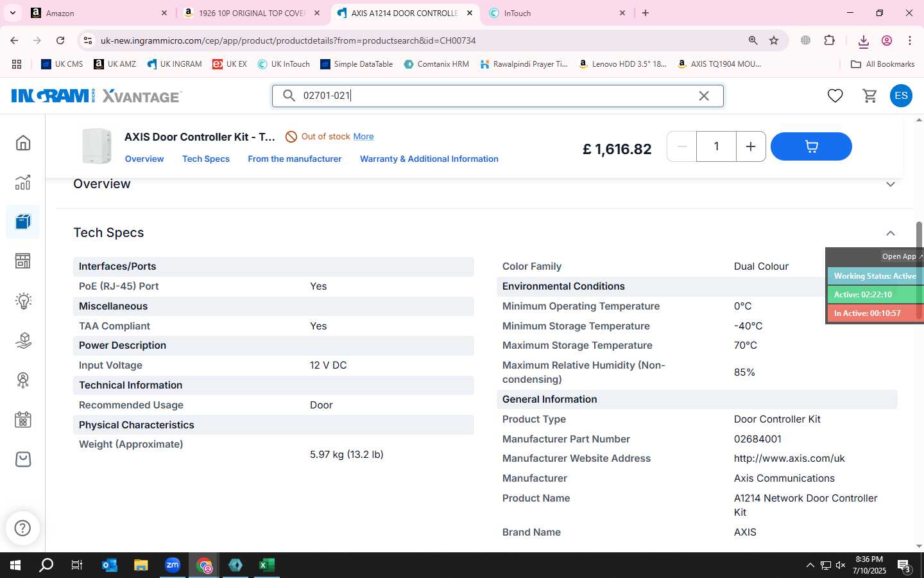Open the shopping bag icon in sidebar
The width and height of the screenshot is (924, 578).
tap(23, 459)
